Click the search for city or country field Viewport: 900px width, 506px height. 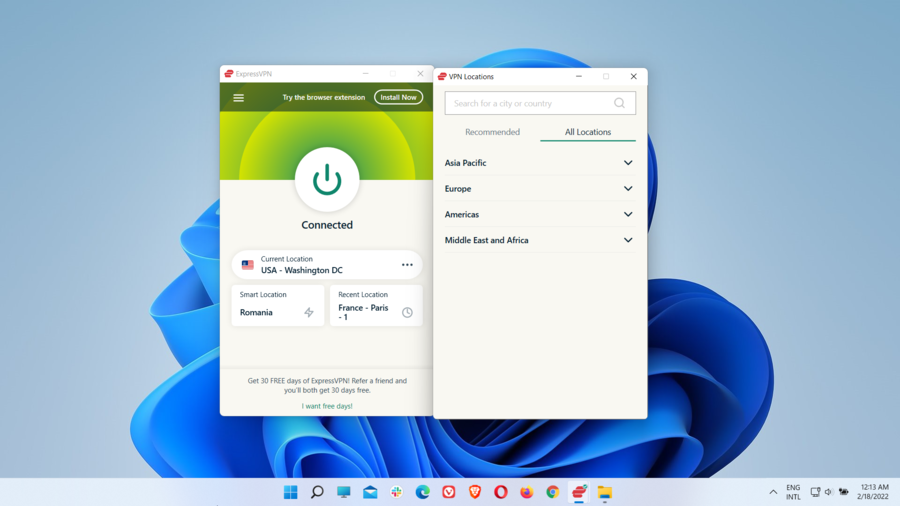tap(540, 103)
